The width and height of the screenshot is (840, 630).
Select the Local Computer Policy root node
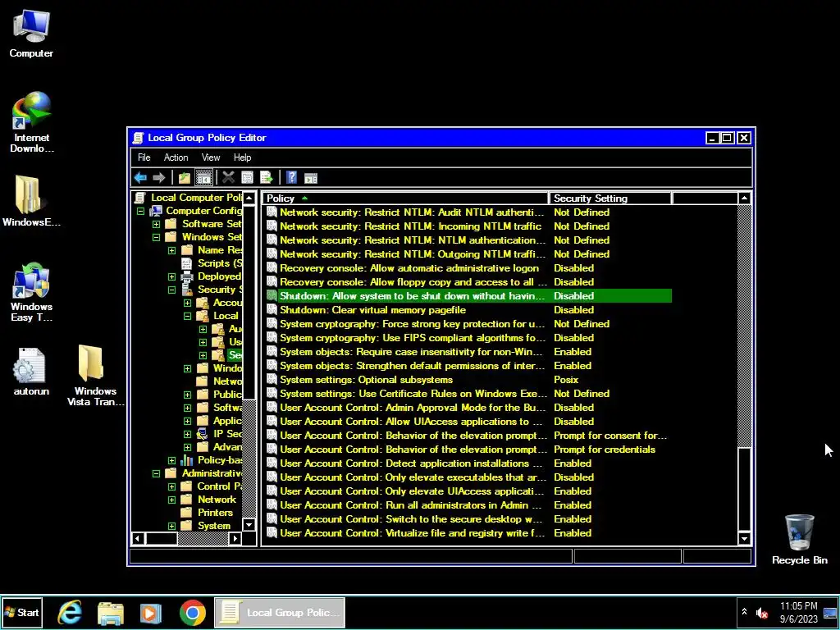pyautogui.click(x=195, y=198)
